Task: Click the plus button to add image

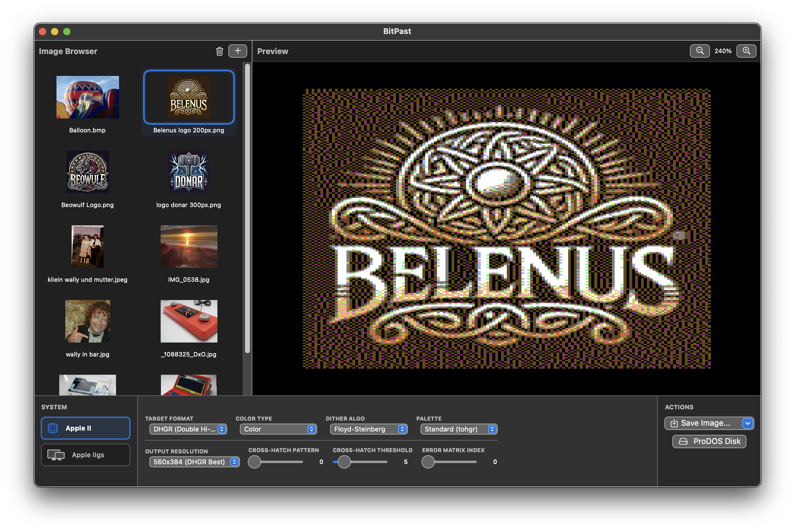Action: [237, 51]
